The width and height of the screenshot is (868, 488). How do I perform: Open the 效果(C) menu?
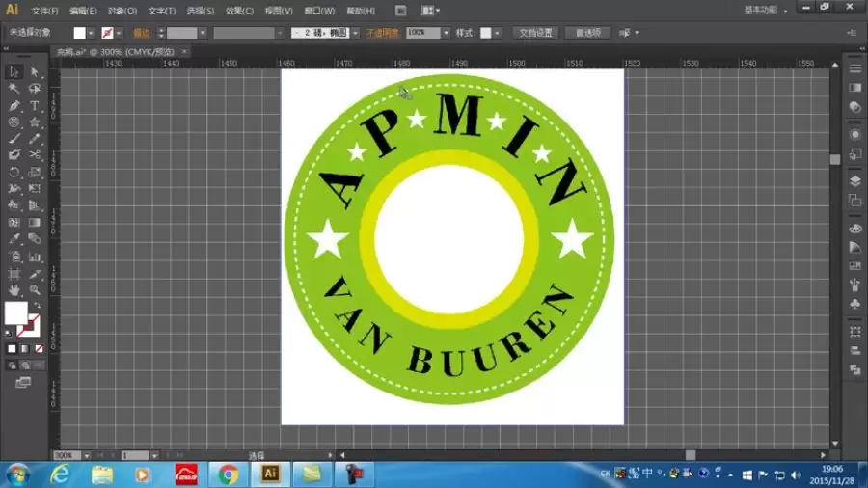(x=239, y=11)
